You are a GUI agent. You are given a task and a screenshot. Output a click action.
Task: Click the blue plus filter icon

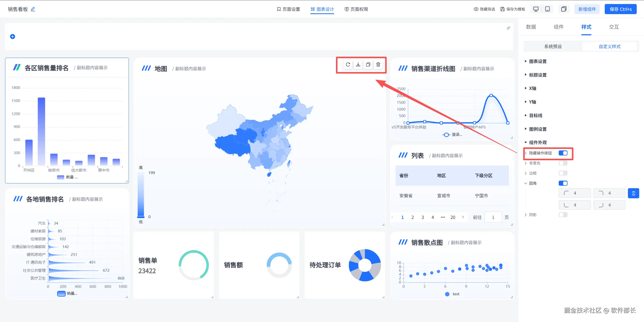tap(13, 37)
